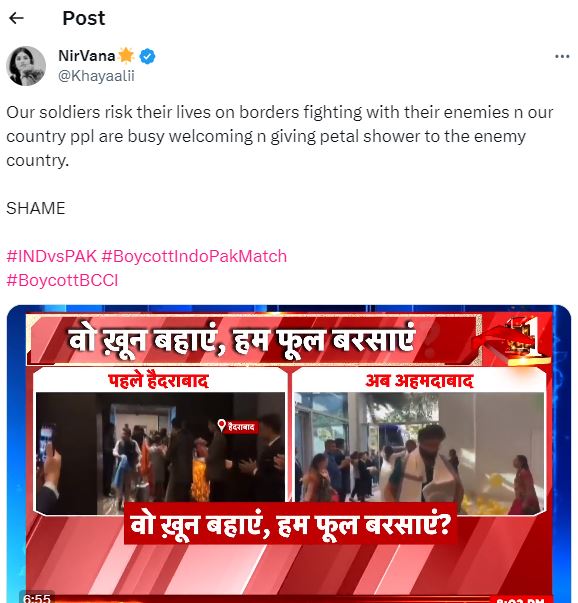
Task: Click the blue verified checkmark badge
Action: click(x=147, y=57)
